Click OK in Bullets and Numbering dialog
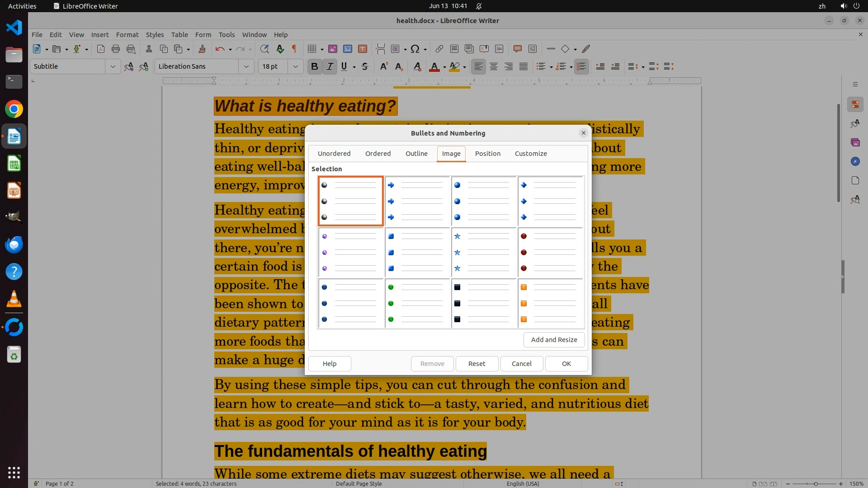This screenshot has height=488, width=868. [566, 364]
